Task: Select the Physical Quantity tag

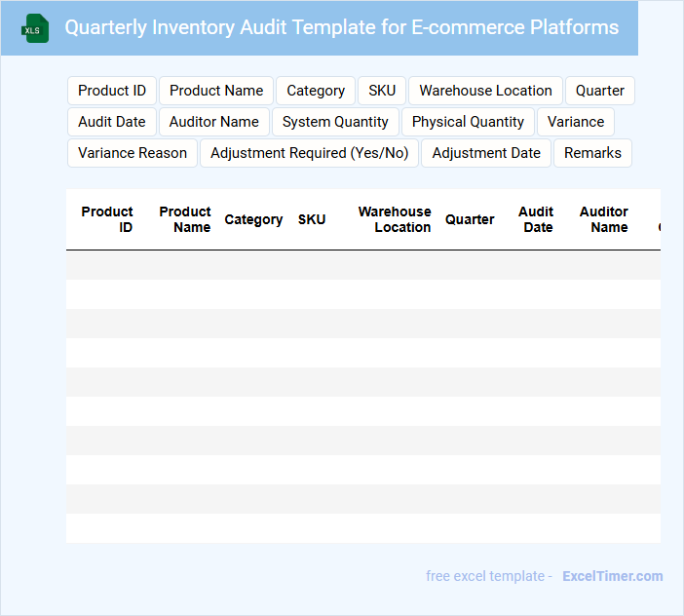Action: coord(468,122)
